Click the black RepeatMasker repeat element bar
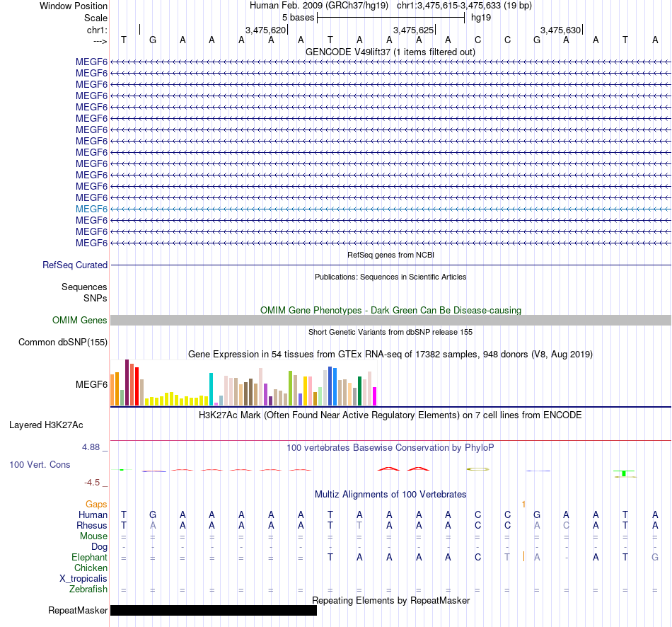The height and width of the screenshot is (627, 672). coord(214,610)
